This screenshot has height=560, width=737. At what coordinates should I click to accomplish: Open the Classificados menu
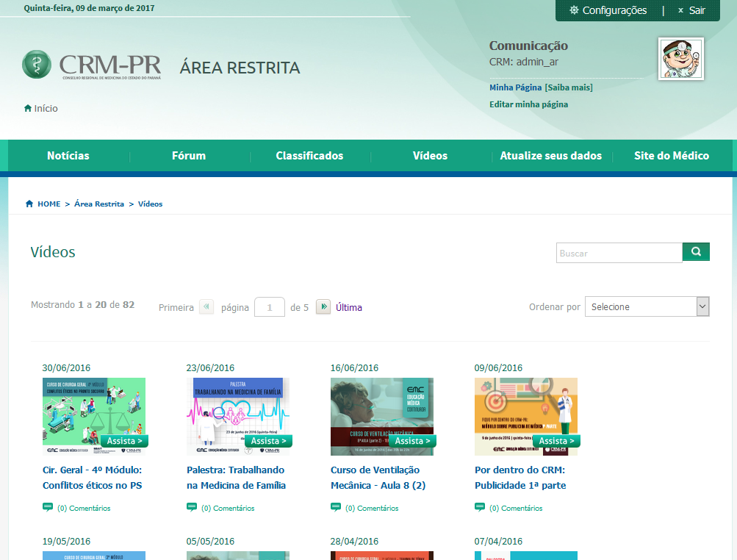click(x=310, y=156)
